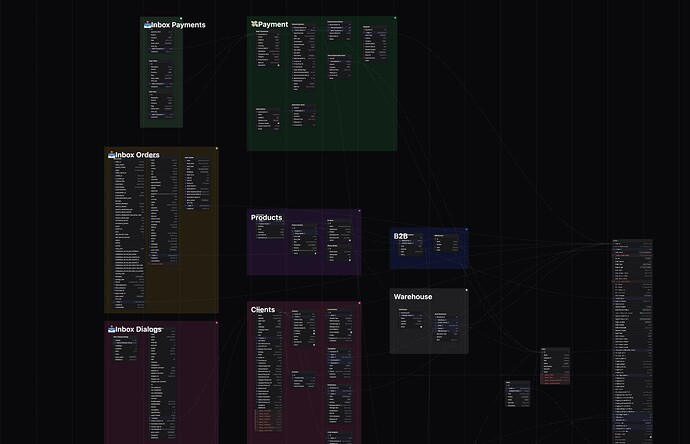Click the Clients group title
This screenshot has width=690, height=444.
pyautogui.click(x=262, y=309)
